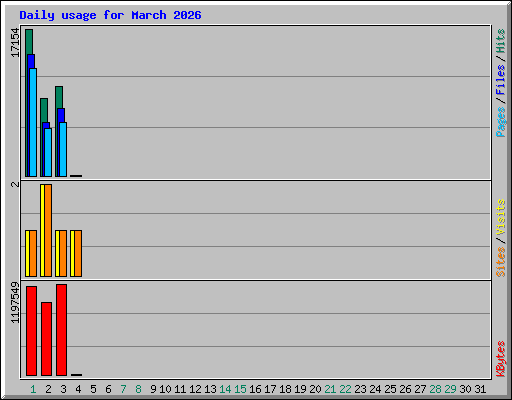The image size is (512, 400).
Task: Click the 17154 maximum hits axis label
Action: point(15,43)
